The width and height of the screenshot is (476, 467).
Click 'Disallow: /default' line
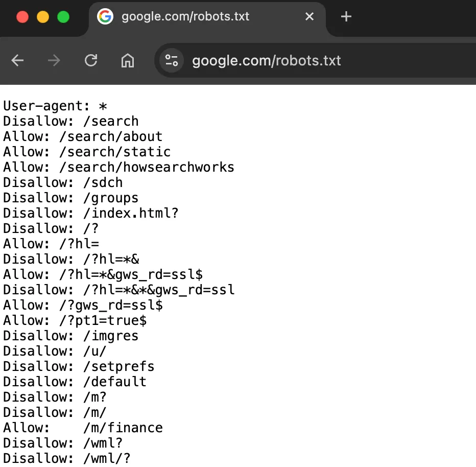point(75,382)
